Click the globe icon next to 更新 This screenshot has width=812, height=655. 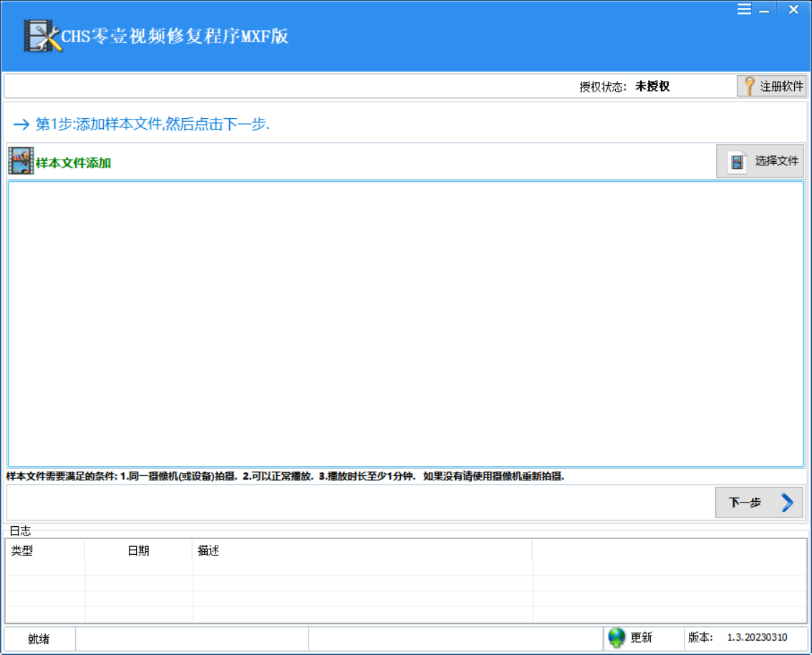click(615, 637)
